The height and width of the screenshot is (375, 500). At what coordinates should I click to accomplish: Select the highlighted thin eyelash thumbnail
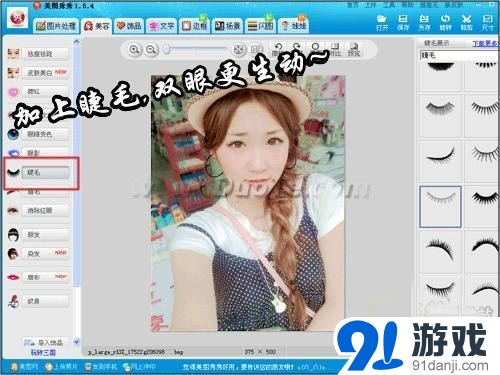440,207
